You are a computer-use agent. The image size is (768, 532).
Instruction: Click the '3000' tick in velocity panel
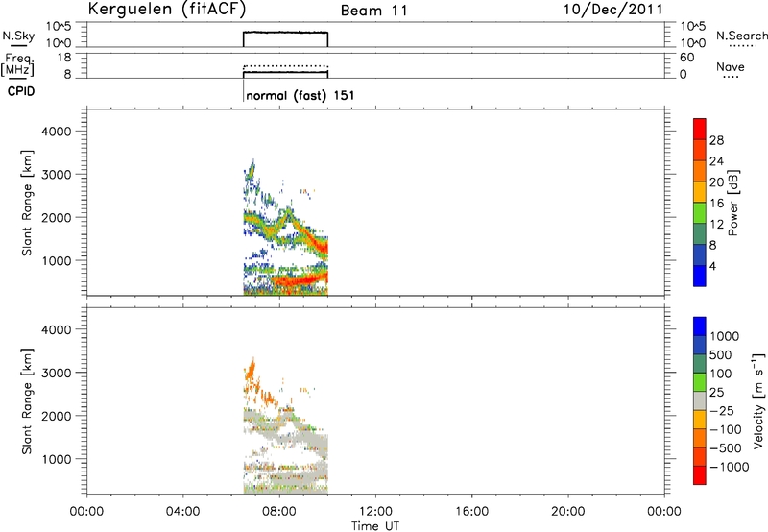coord(57,373)
